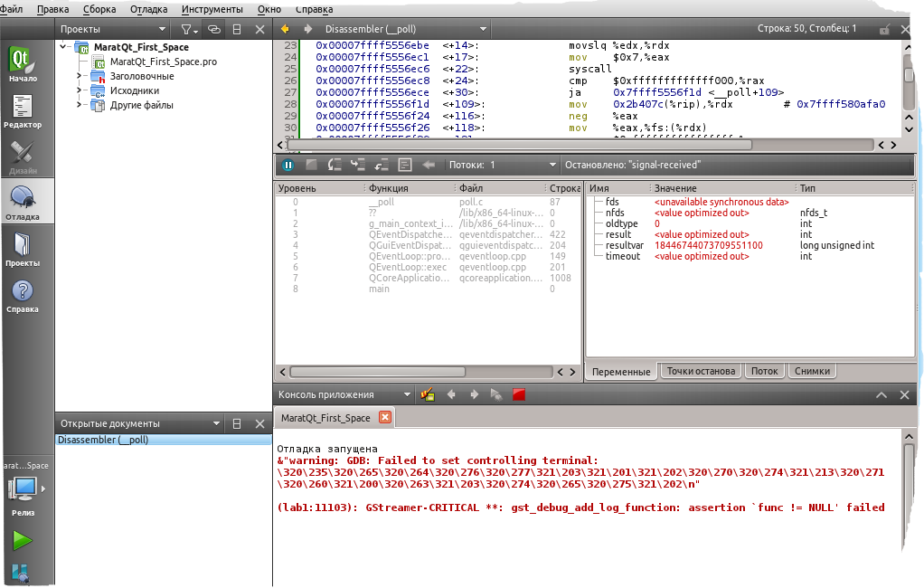Switch to the Точки останова tab

(701, 371)
